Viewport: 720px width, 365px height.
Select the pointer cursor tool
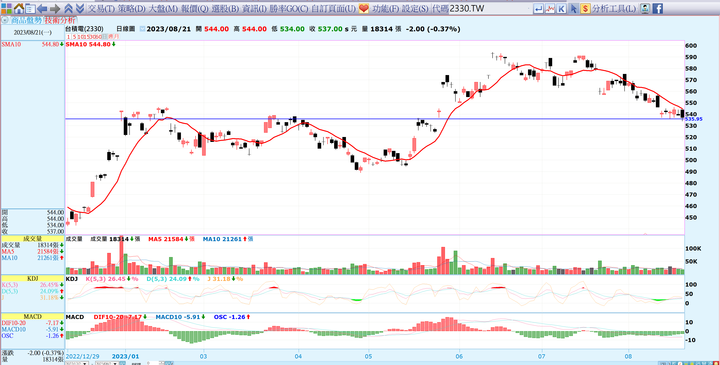[574, 8]
